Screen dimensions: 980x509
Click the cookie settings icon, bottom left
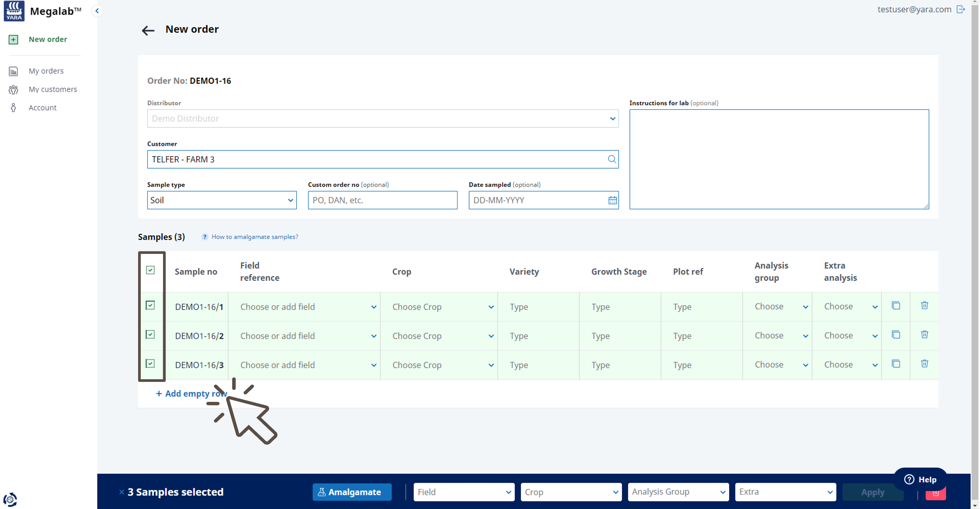[10, 499]
